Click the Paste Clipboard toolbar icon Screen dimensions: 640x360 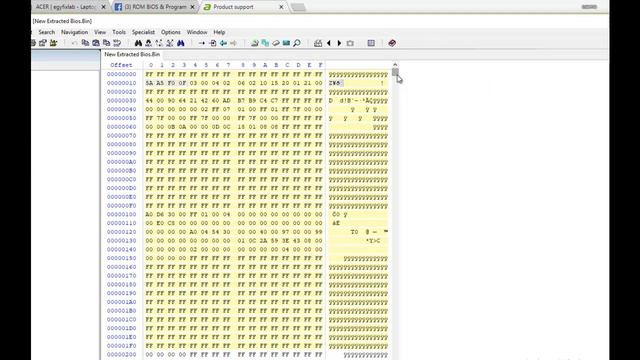[107, 43]
